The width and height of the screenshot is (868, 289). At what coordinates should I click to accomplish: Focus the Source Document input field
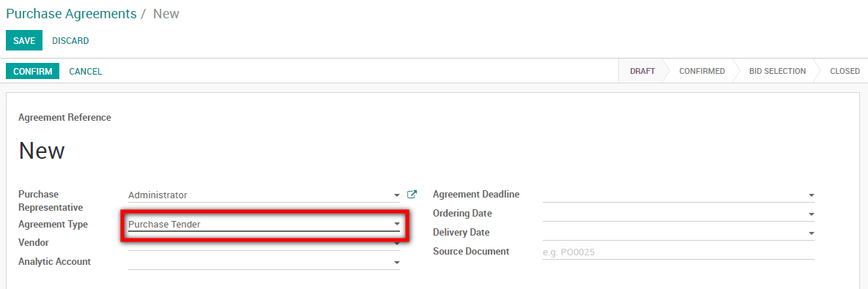click(679, 252)
